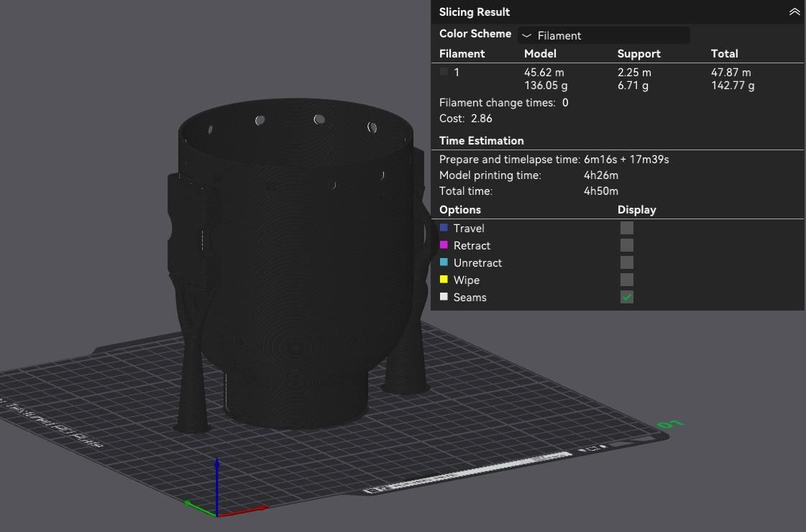Open the Color Scheme Filament dropdown

click(603, 35)
